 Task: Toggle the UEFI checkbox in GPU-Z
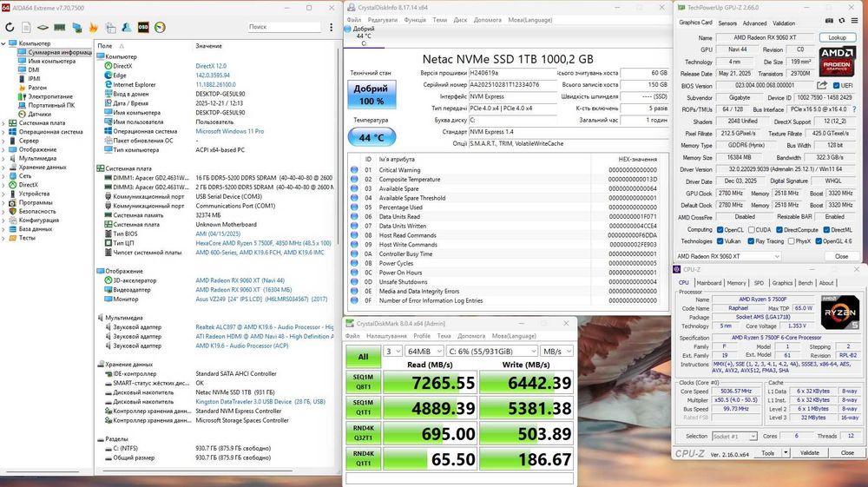click(836, 85)
